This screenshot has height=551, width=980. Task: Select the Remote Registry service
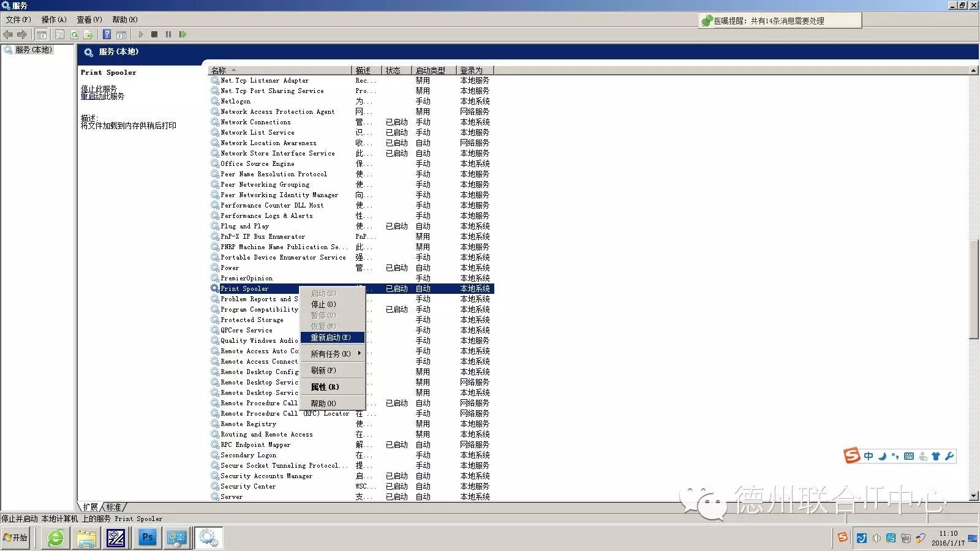(352, 424)
